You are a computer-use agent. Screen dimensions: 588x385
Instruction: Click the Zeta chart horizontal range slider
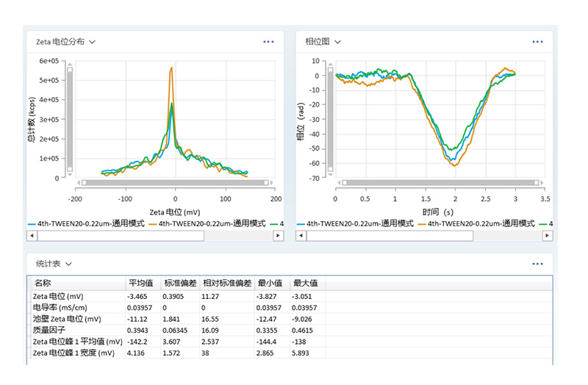coord(175,182)
